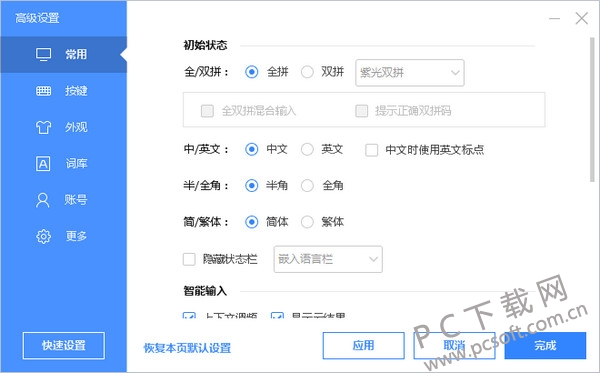Open the 嵌入语言栏 dropdown

328,259
